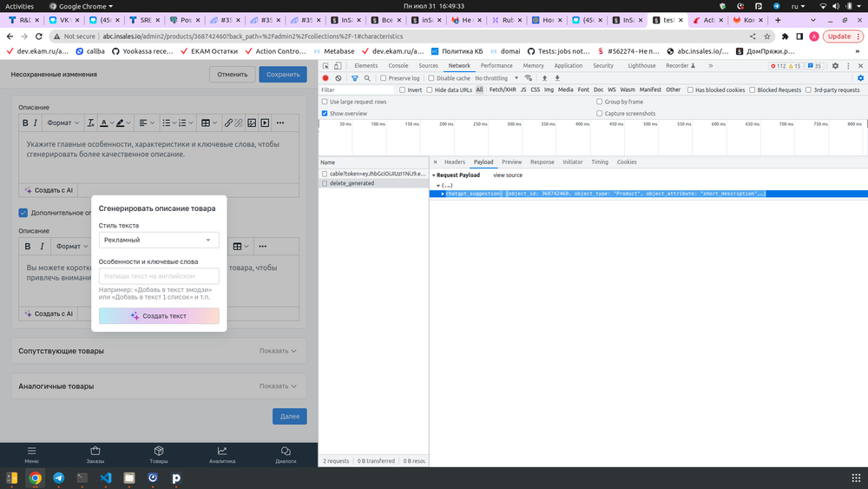
Task: Open the Стиль текста dropdown
Action: 159,240
